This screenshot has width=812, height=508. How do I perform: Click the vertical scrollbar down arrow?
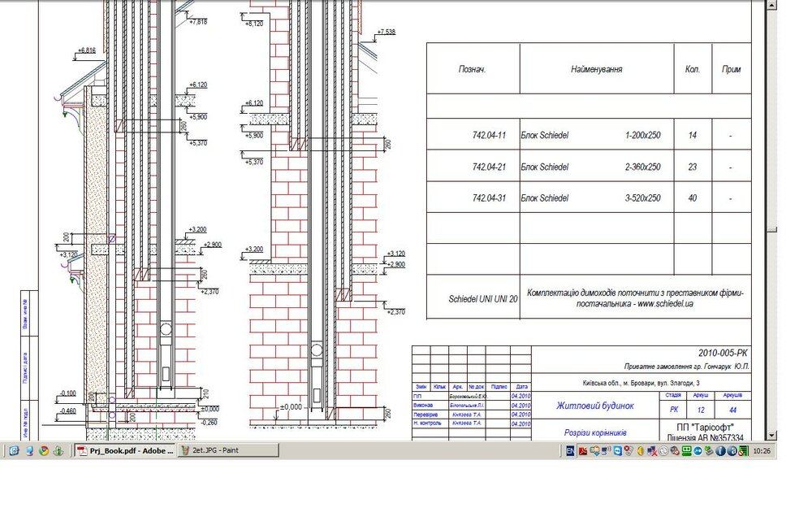click(x=771, y=436)
